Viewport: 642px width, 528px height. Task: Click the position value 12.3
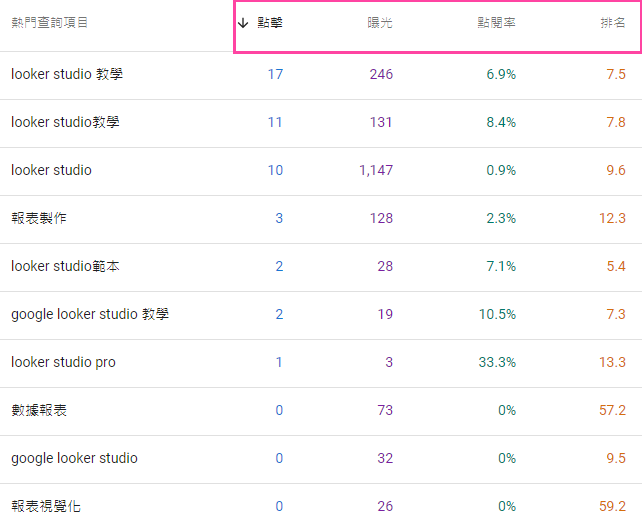(613, 218)
